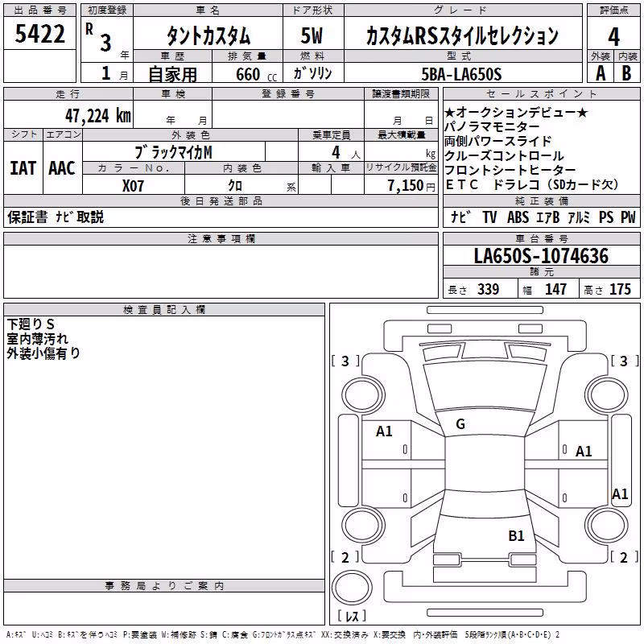Click spare tire circle above レス label
644x644 pixels.
pyautogui.click(x=352, y=587)
